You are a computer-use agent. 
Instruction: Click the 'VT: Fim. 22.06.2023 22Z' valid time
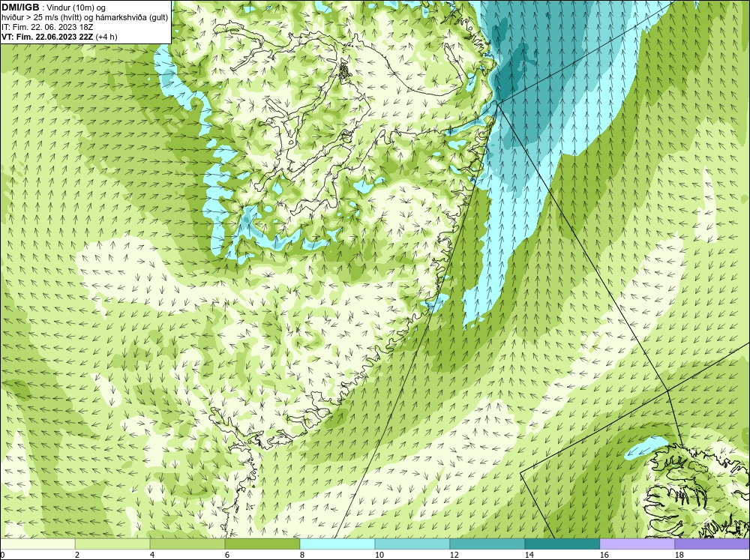click(x=47, y=37)
